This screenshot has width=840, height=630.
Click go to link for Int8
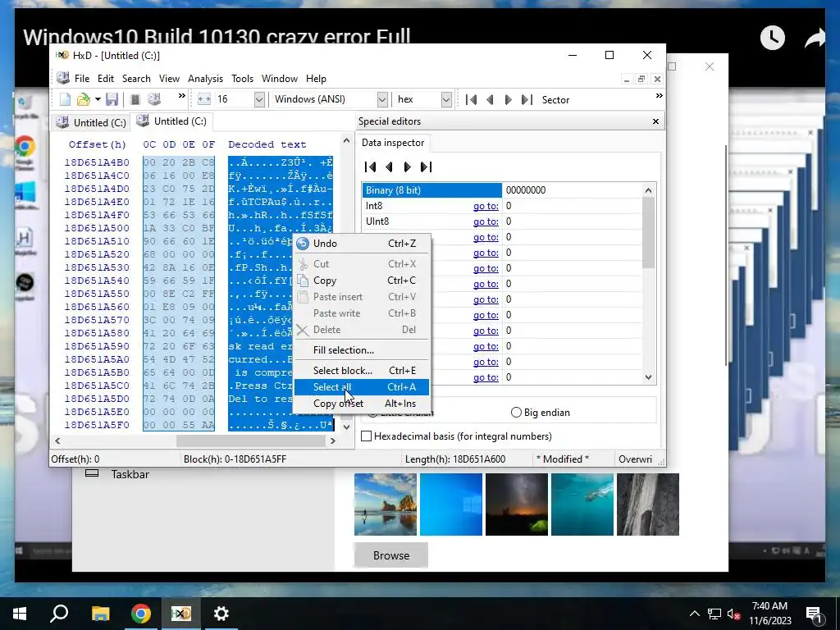tap(486, 206)
